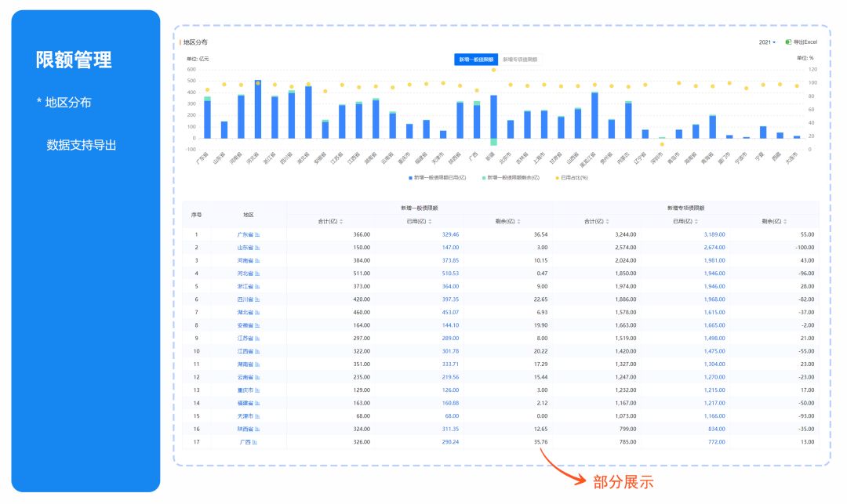Click the chart icon beside 江苏省
This screenshot has width=847, height=504.
[257, 338]
